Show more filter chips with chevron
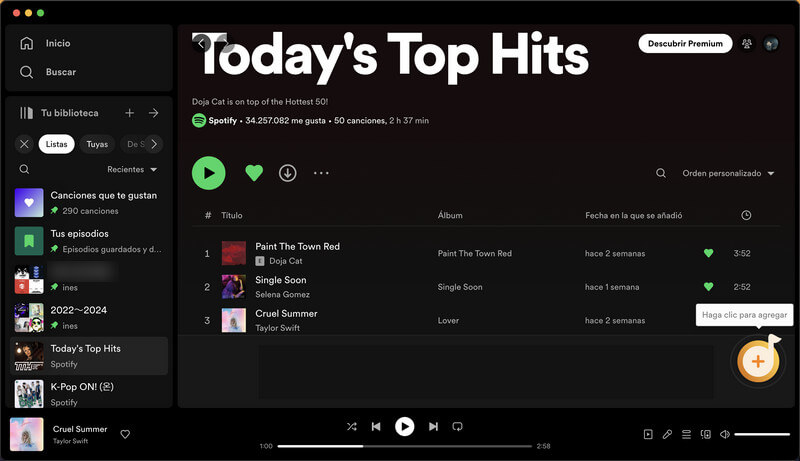 pyautogui.click(x=154, y=144)
